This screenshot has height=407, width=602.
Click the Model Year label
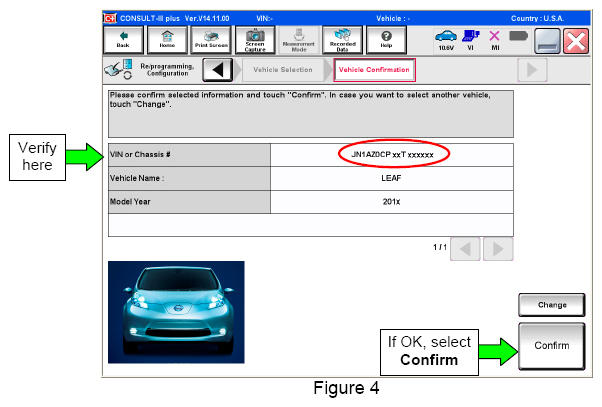130,202
